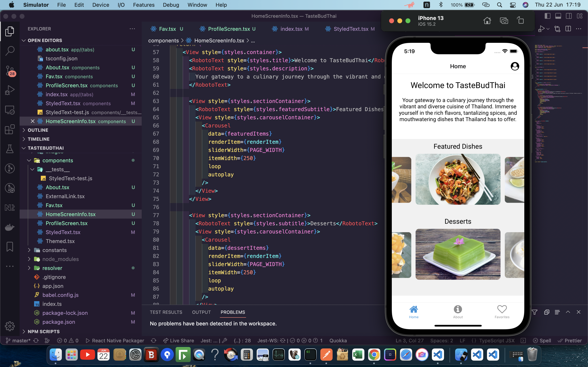Open Manage gear icon in activity bar
The width and height of the screenshot is (588, 367).
pyautogui.click(x=10, y=326)
